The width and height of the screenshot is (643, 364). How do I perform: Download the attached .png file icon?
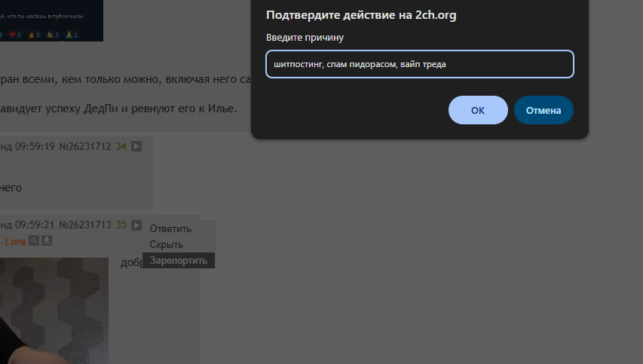[x=47, y=240]
